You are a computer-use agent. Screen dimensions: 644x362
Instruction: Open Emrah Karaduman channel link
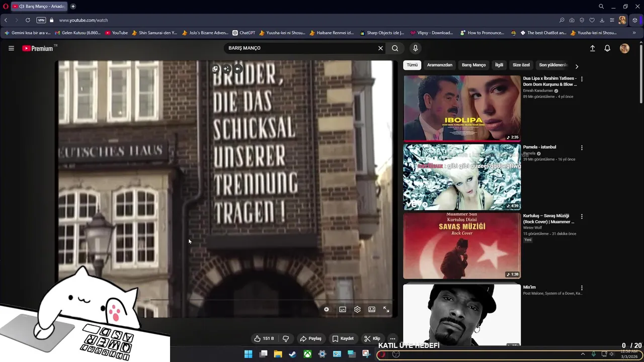(x=538, y=90)
